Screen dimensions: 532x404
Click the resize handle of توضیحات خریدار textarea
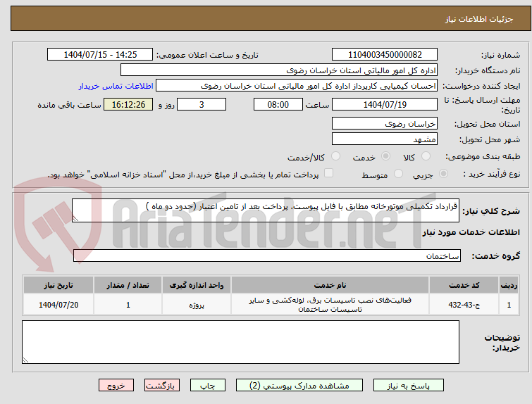[25, 360]
